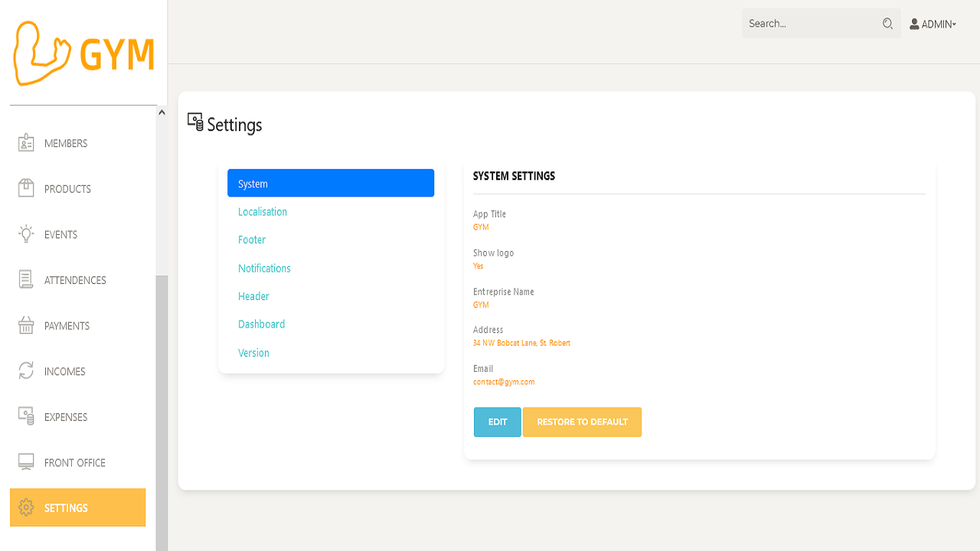Viewport: 980px width, 551px height.
Task: Click the Events lightbulb icon
Action: click(x=25, y=234)
